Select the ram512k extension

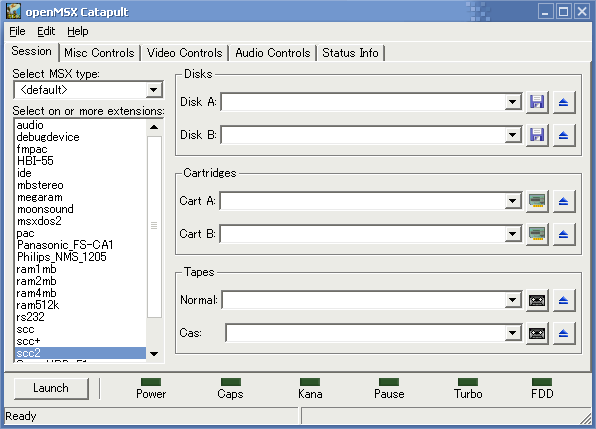point(81,305)
